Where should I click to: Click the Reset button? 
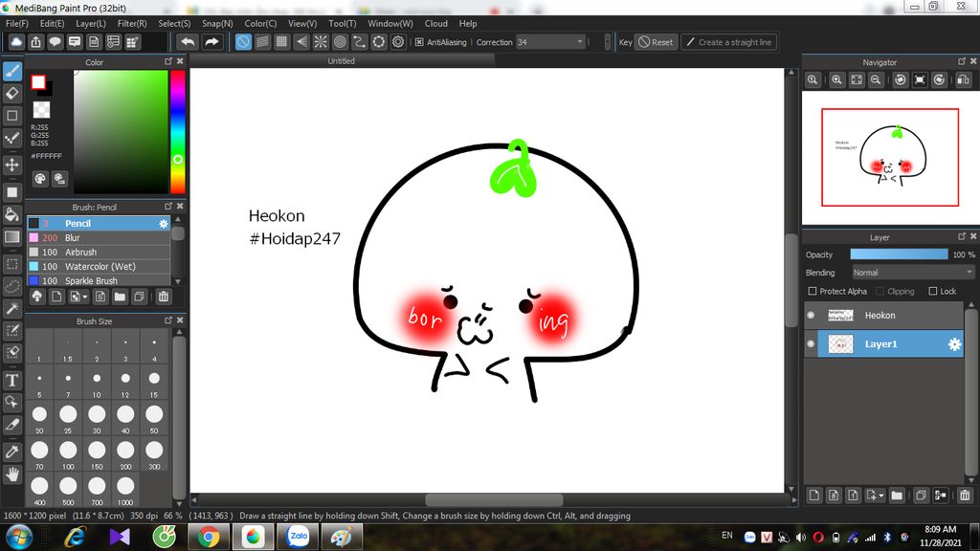click(x=656, y=42)
